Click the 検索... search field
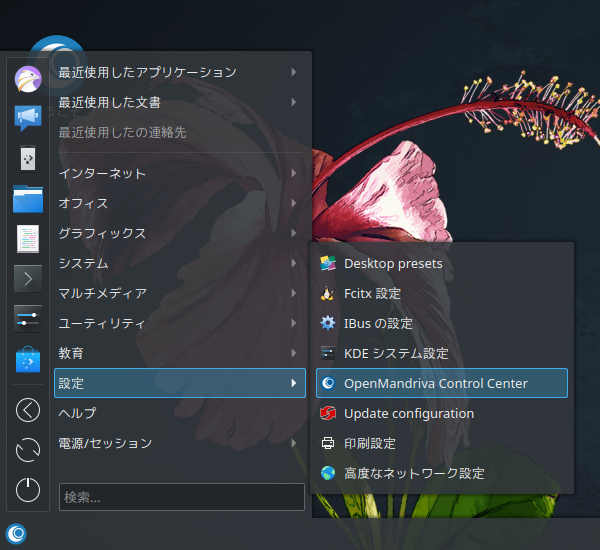 (x=182, y=497)
